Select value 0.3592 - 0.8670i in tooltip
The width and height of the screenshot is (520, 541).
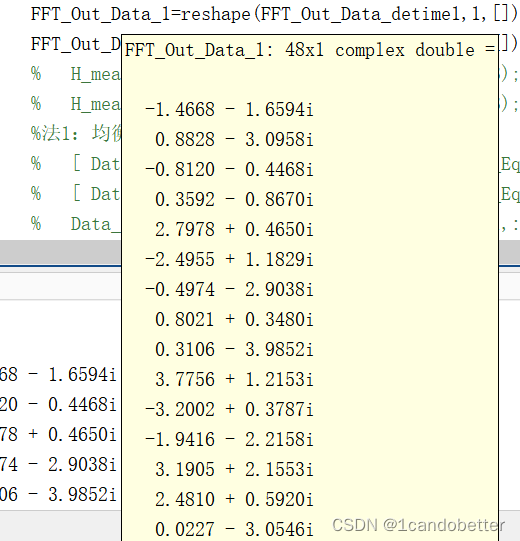coord(234,200)
